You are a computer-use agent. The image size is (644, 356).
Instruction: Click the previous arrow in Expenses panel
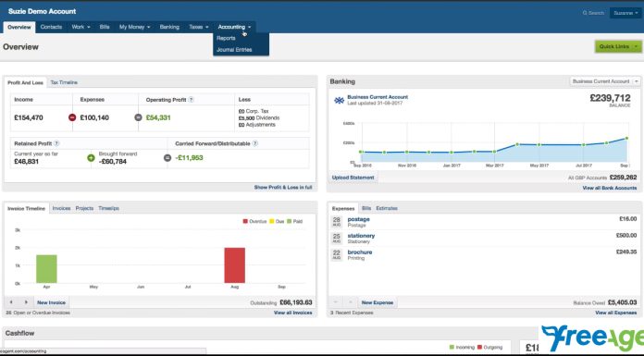click(336, 302)
